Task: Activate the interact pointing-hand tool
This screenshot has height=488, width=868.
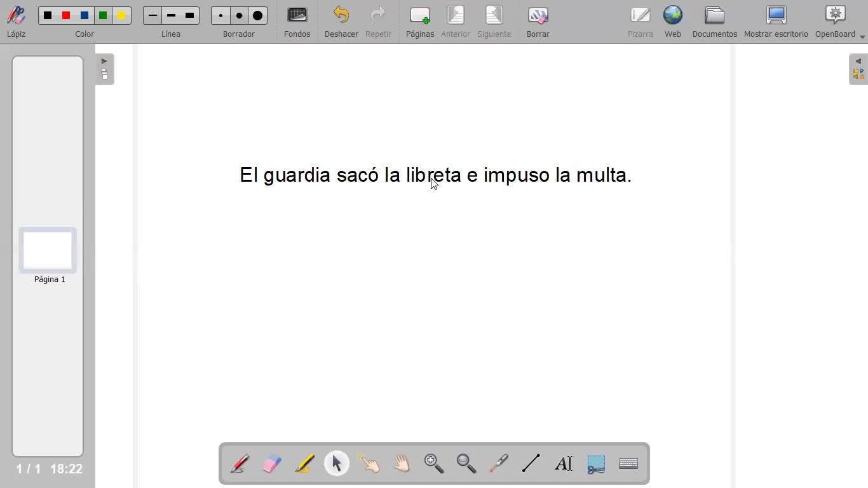Action: (369, 463)
